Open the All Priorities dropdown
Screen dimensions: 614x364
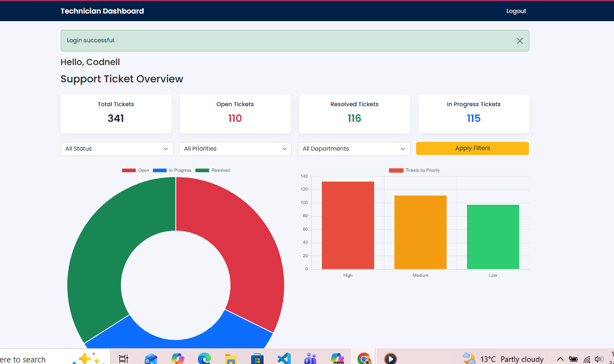coord(235,148)
